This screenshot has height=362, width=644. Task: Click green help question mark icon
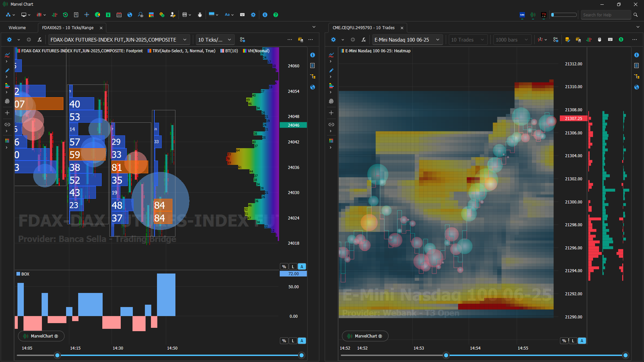[x=276, y=15]
